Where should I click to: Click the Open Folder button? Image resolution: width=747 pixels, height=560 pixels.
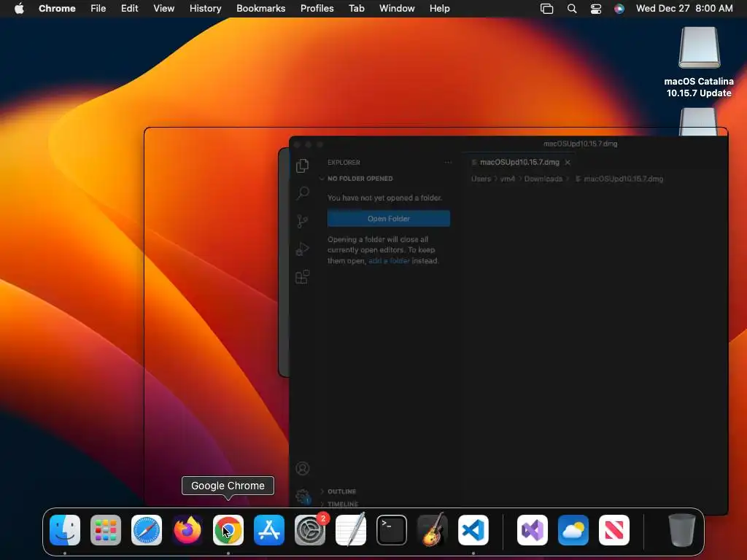point(389,219)
